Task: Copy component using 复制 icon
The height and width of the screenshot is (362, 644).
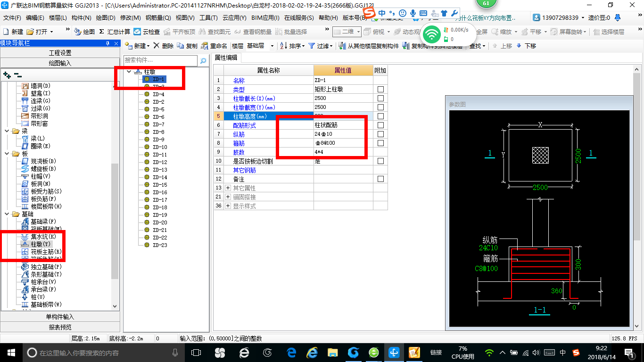Action: pyautogui.click(x=181, y=46)
